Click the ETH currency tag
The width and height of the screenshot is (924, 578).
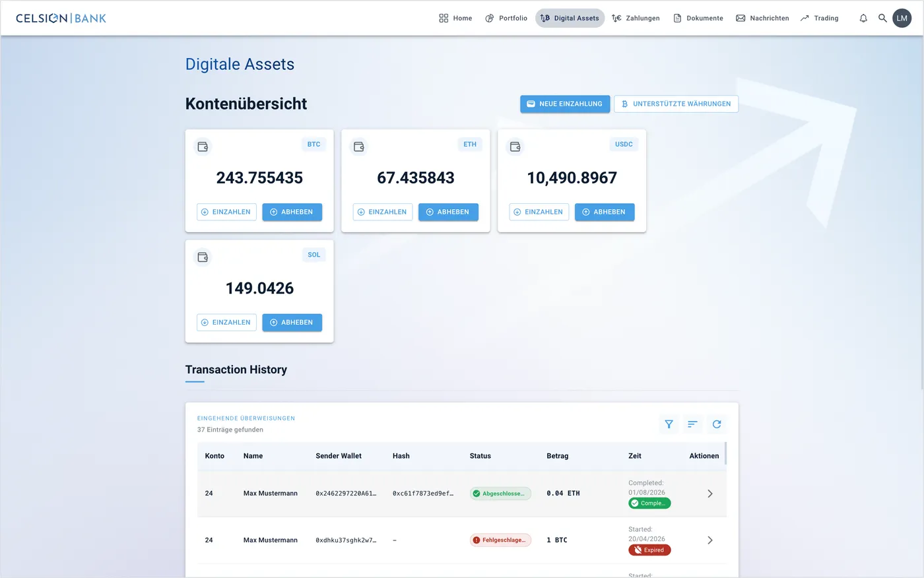click(x=470, y=144)
